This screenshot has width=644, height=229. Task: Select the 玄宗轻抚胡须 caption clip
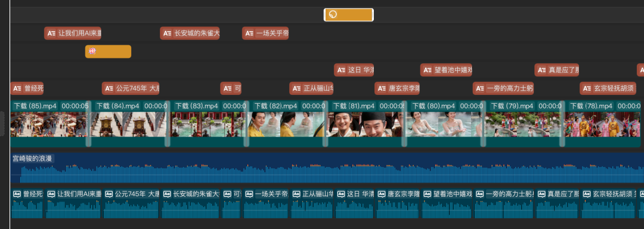pos(608,88)
